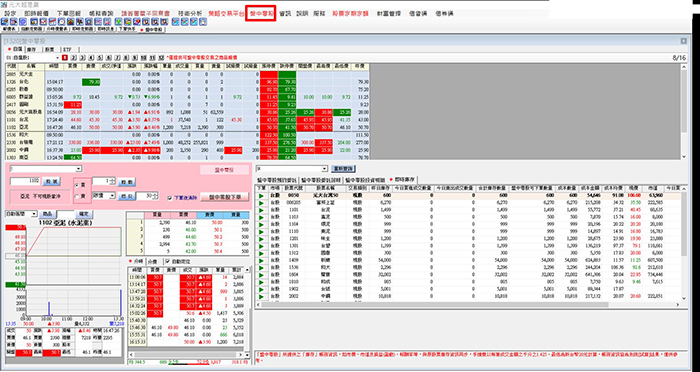The height and width of the screenshot is (372, 700).
Task: Switch to the 分價 tab
Action: coord(152,261)
